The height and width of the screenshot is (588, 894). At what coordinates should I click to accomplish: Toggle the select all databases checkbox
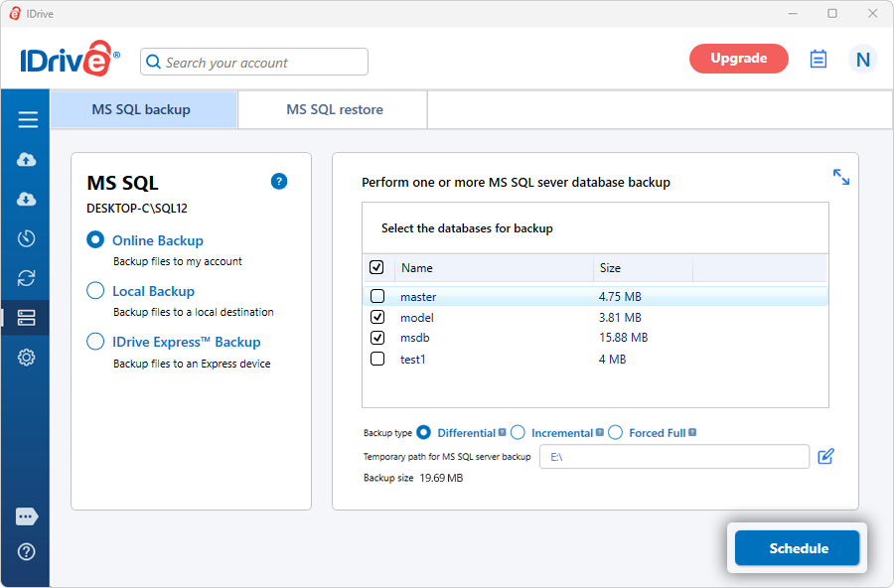coord(376,267)
